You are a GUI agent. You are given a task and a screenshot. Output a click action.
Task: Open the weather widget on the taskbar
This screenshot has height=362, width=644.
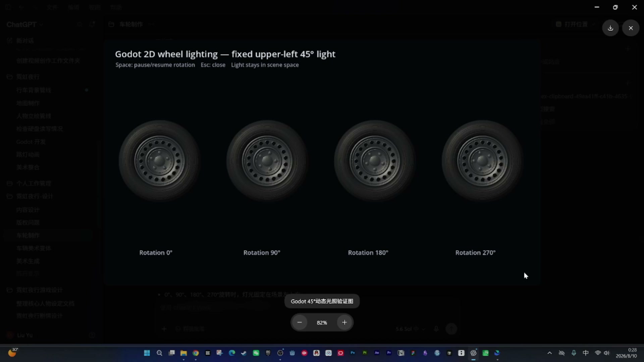(x=12, y=353)
